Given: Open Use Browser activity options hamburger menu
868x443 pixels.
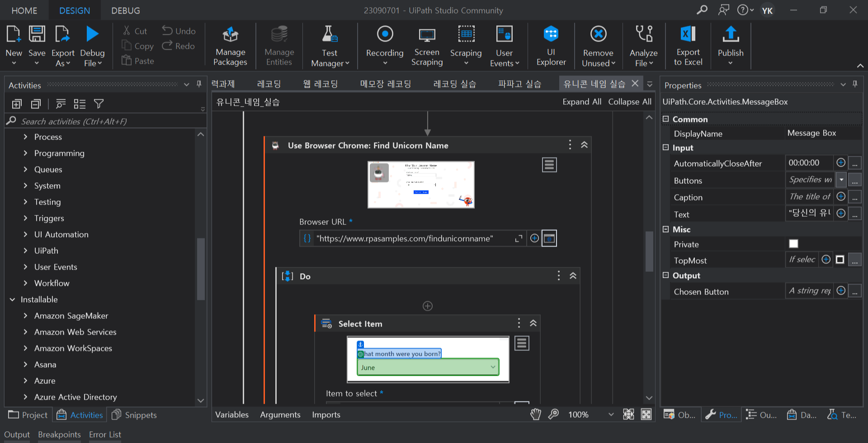Looking at the screenshot, I should [549, 165].
